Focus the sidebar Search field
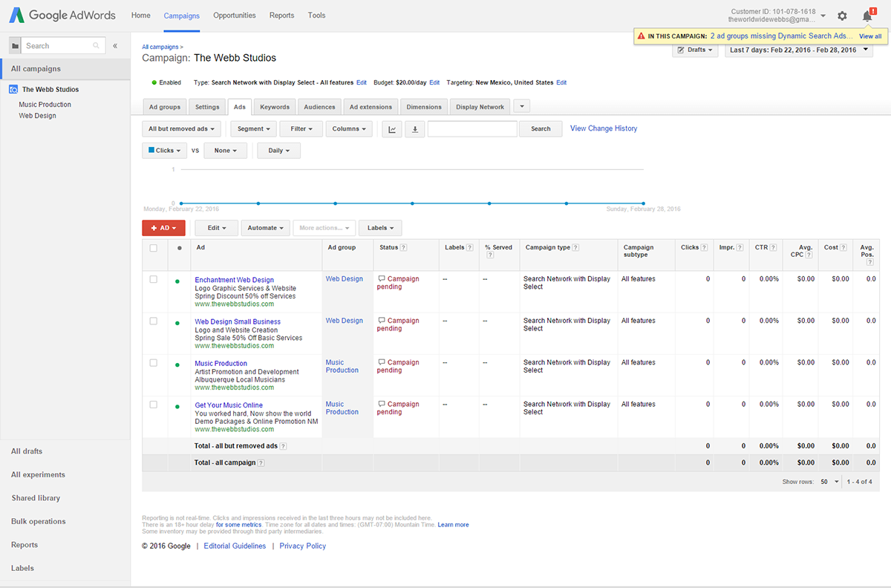Screen dimensions: 891x588 [x=62, y=46]
